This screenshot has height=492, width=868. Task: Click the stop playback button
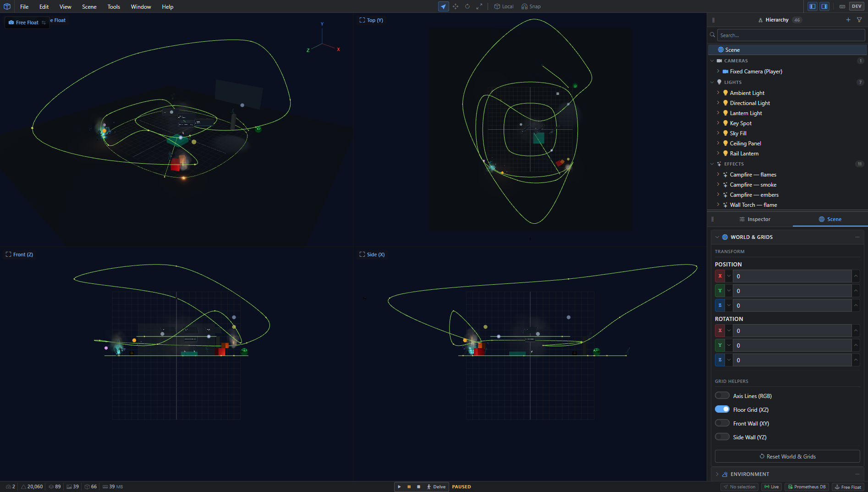(418, 486)
